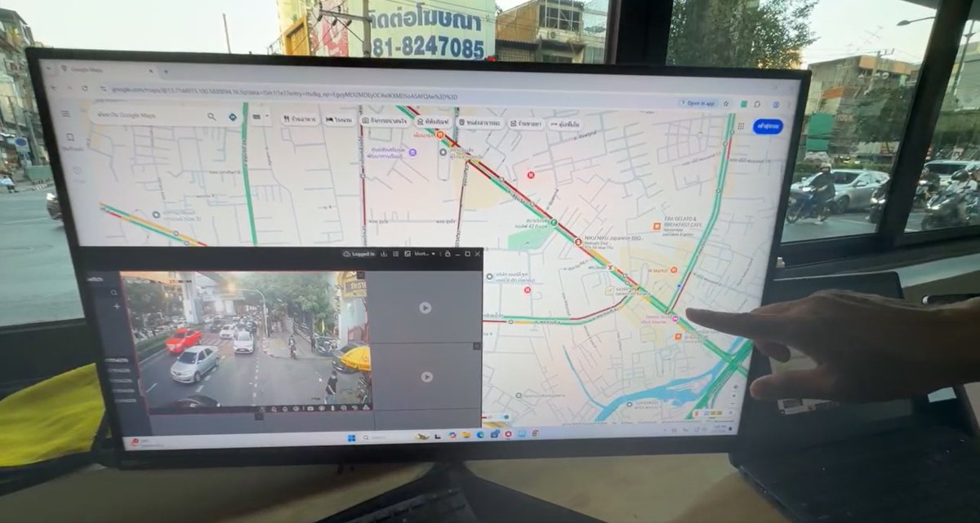Click the blue Sign in button
The height and width of the screenshot is (523, 980).
click(768, 126)
